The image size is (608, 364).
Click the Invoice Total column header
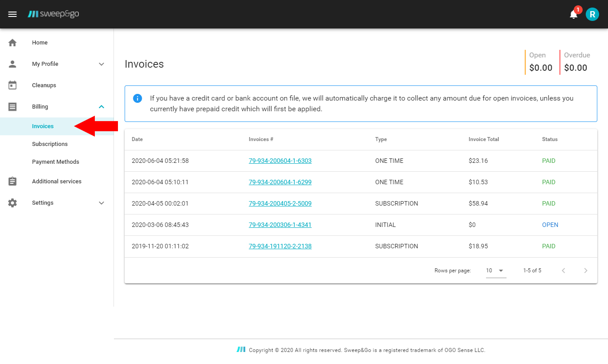484,139
